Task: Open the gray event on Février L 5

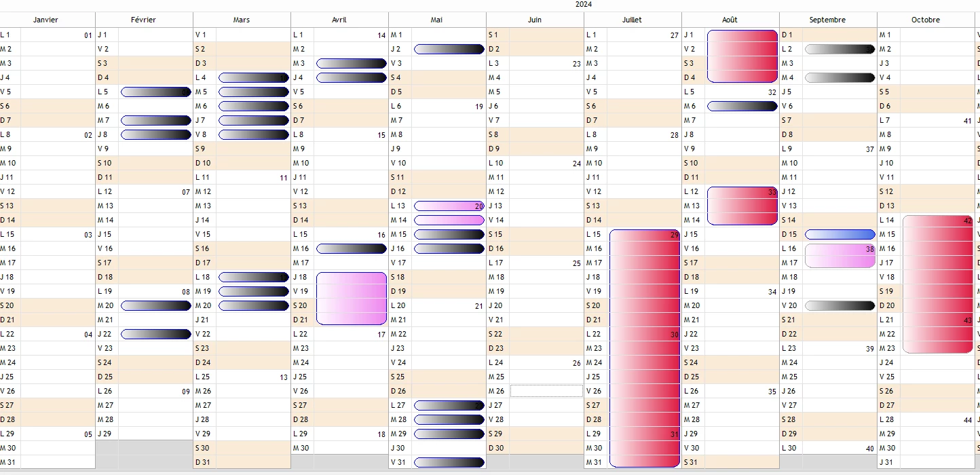Action: click(156, 92)
